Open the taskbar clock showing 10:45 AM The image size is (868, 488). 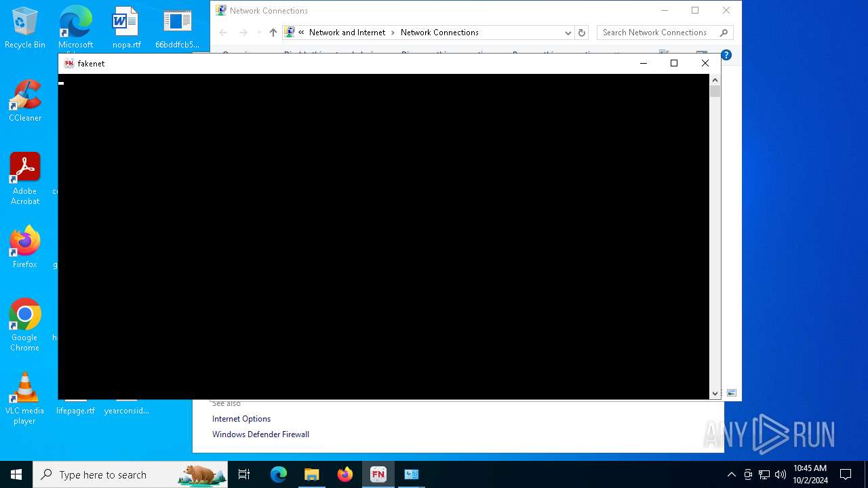pos(810,474)
